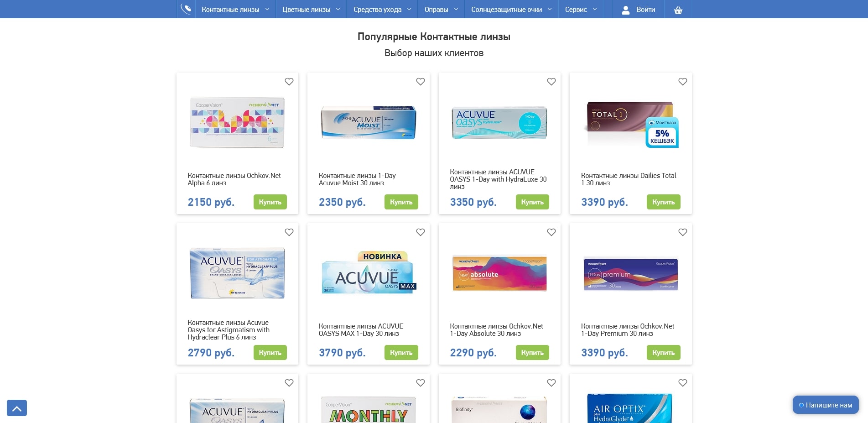The image size is (868, 423).
Task: Heart the Ochkov.Net 1-Day Absolute lenses
Action: point(551,232)
